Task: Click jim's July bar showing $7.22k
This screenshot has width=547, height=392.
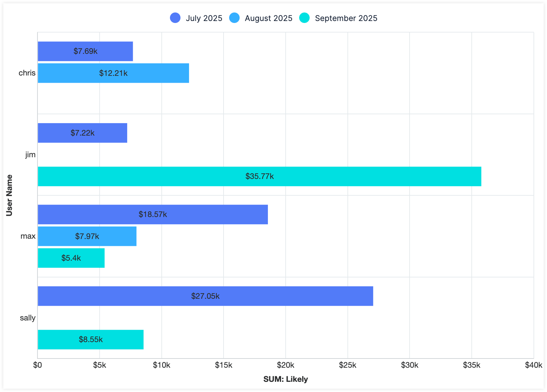Action: tap(83, 133)
